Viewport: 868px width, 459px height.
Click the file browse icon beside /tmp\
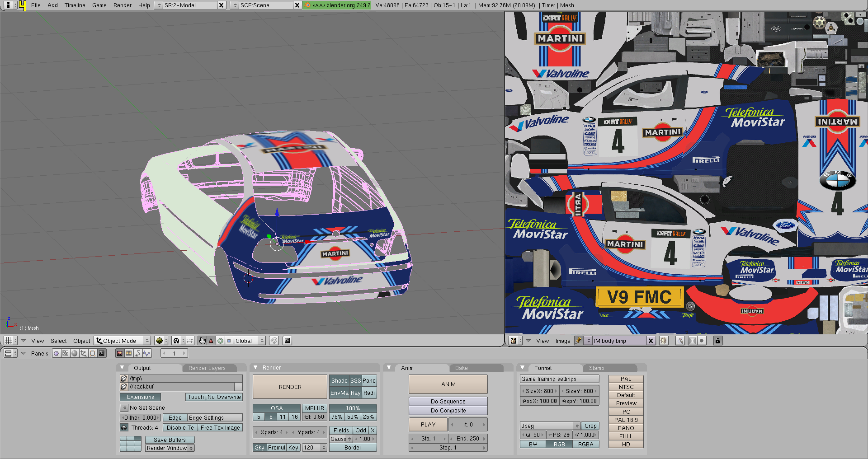[x=124, y=379]
